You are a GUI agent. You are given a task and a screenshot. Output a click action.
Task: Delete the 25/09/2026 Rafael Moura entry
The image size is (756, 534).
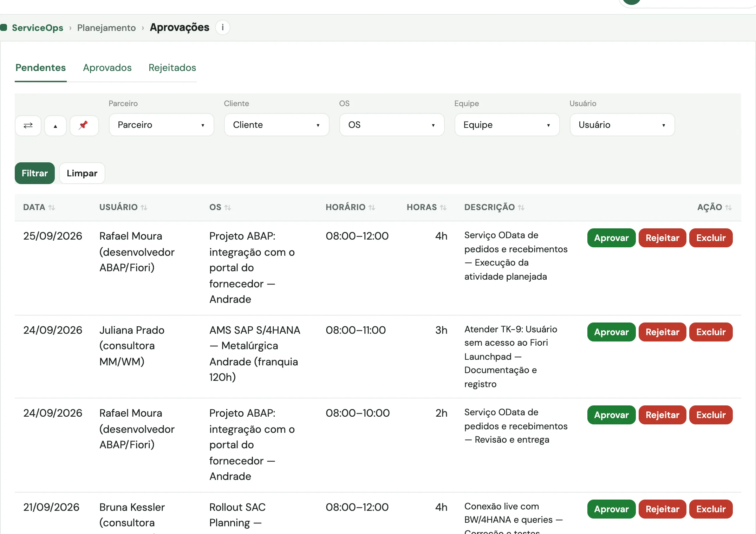tap(711, 238)
